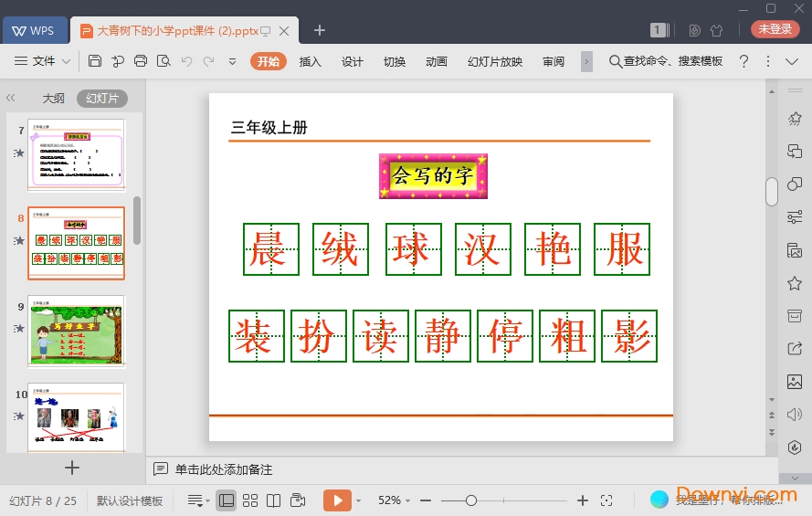
Task: Toggle the notes display icon
Action: [x=195, y=500]
